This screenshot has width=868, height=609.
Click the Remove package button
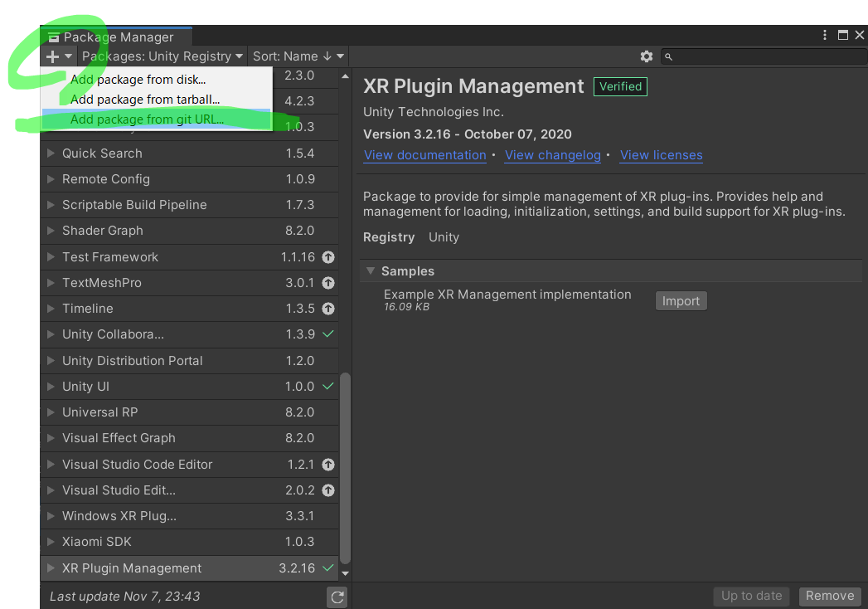tap(830, 596)
